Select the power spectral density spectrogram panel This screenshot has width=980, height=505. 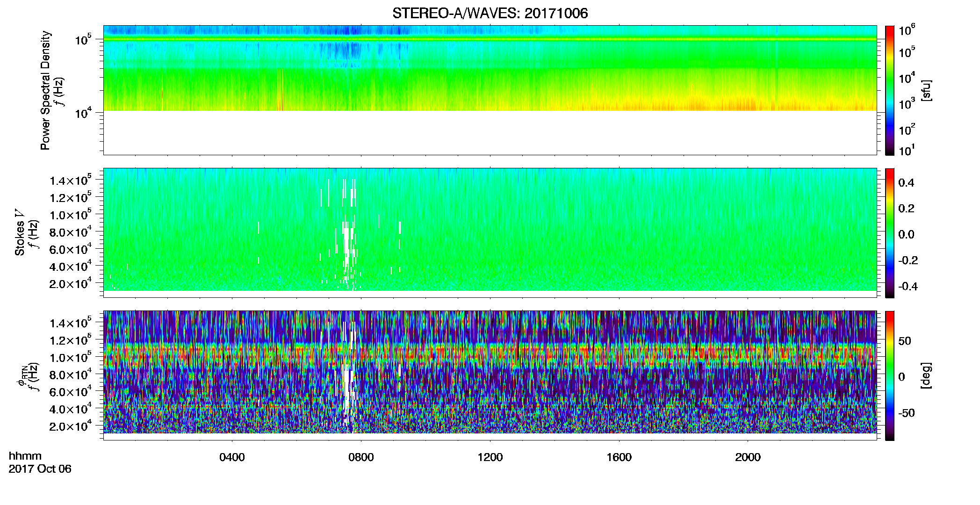pos(490,90)
